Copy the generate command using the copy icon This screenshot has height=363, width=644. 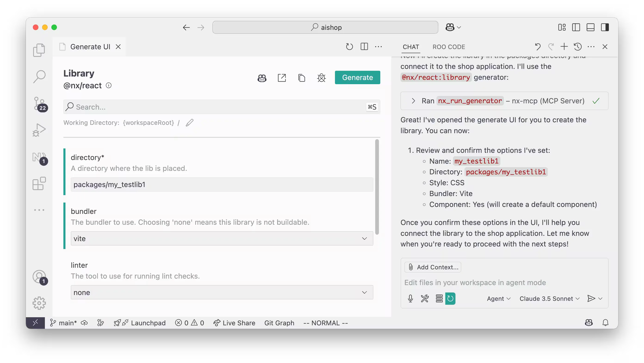pyautogui.click(x=301, y=78)
